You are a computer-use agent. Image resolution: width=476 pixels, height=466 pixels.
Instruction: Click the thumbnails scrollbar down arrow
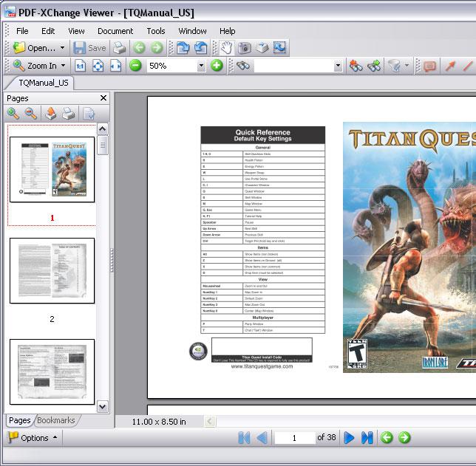[102, 406]
